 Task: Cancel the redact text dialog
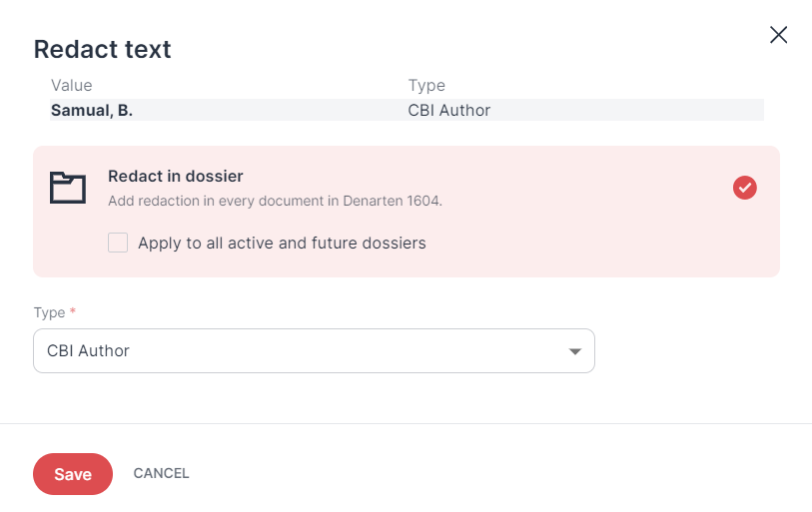coord(161,473)
